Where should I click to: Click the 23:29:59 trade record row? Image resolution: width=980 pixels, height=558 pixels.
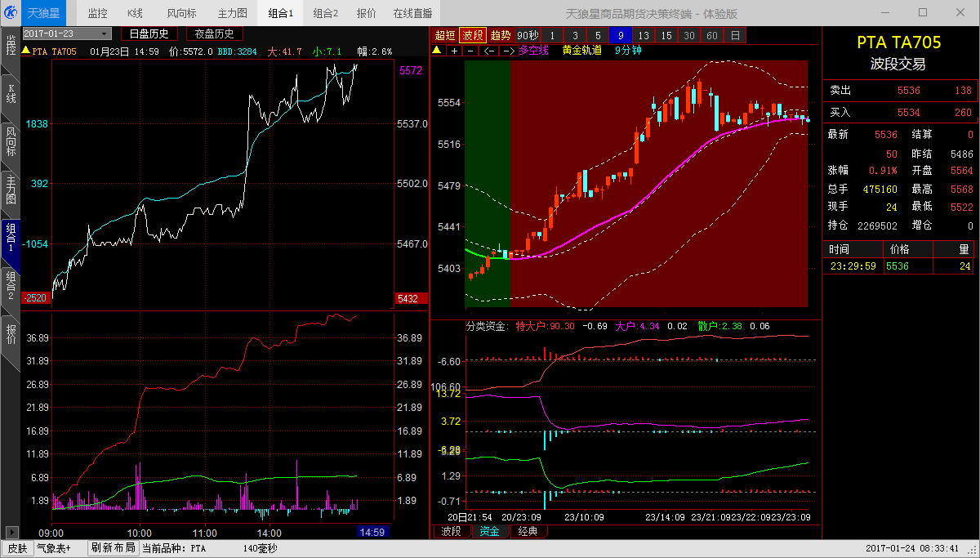point(898,266)
